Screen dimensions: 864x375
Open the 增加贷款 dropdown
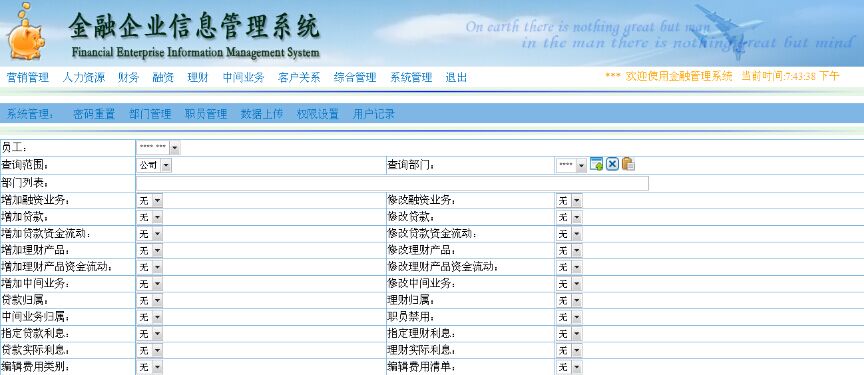pos(150,218)
